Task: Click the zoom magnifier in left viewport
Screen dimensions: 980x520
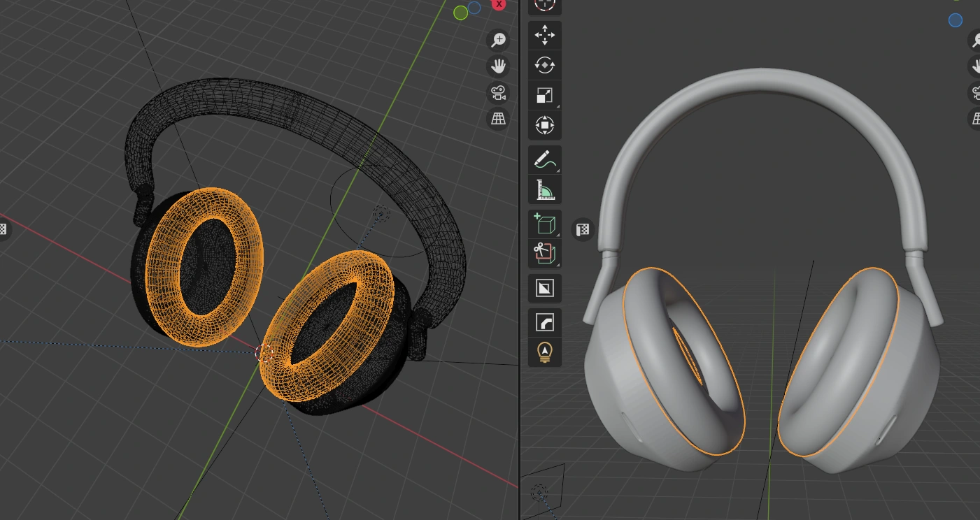Action: coord(498,40)
